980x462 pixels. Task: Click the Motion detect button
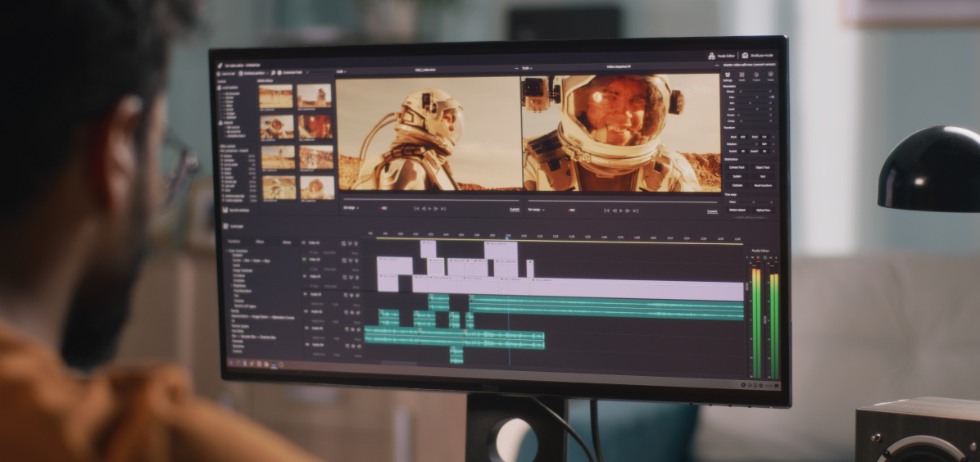[737, 210]
